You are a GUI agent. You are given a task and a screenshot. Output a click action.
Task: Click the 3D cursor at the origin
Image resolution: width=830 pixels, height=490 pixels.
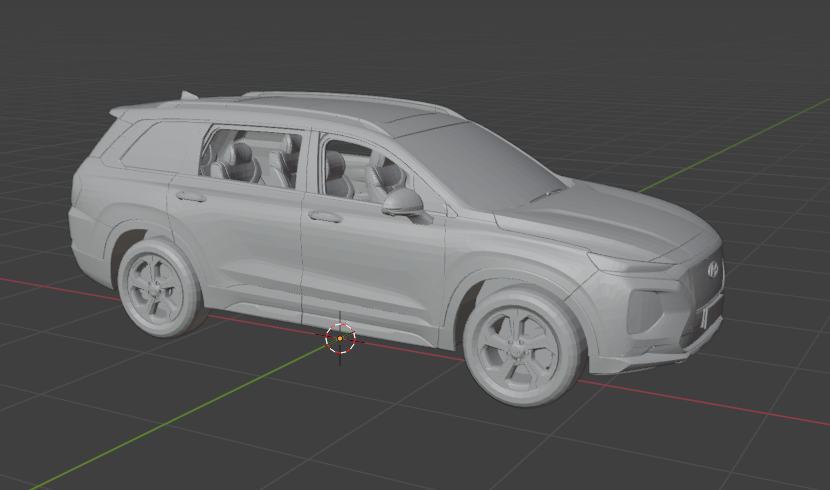coord(340,338)
